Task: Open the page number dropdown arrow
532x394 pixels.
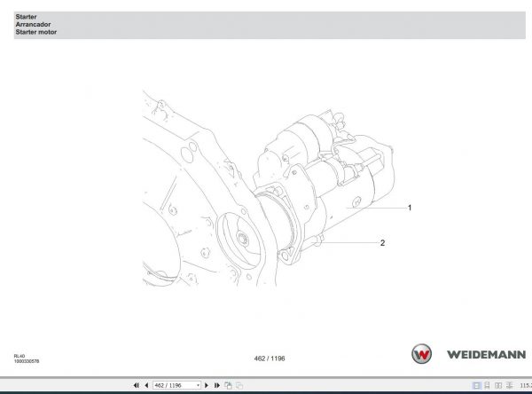Action: point(198,385)
